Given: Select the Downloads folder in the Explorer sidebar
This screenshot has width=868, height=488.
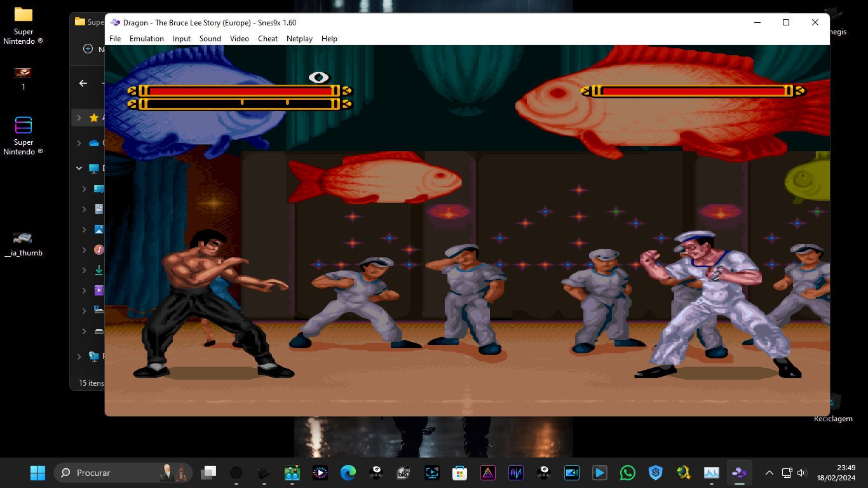Looking at the screenshot, I should coord(98,269).
